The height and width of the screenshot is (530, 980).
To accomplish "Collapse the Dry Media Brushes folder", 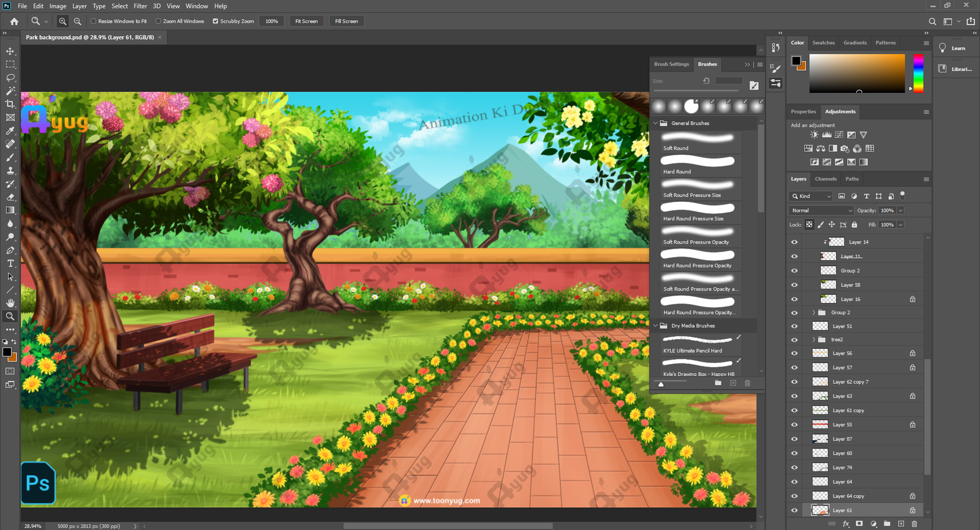I will 655,326.
